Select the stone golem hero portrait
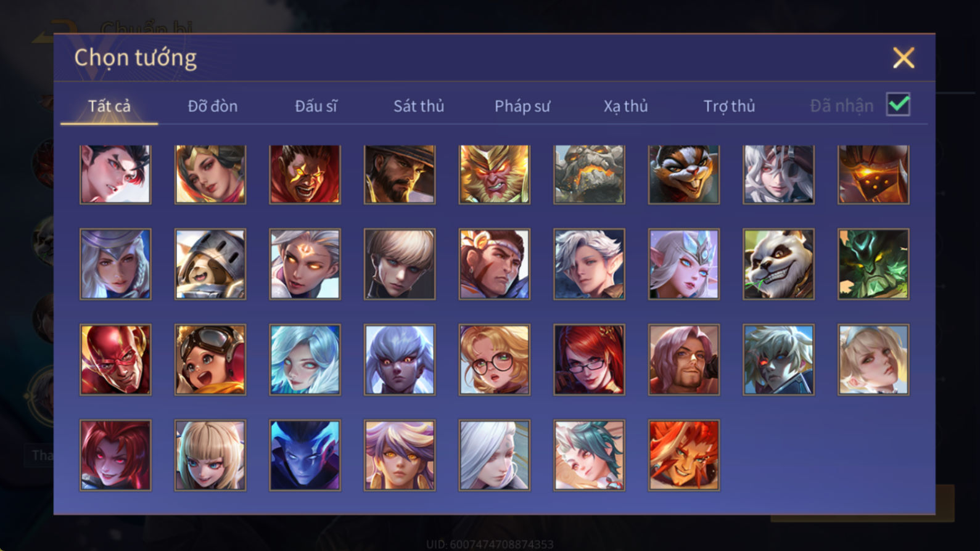This screenshot has width=980, height=551. [589, 174]
